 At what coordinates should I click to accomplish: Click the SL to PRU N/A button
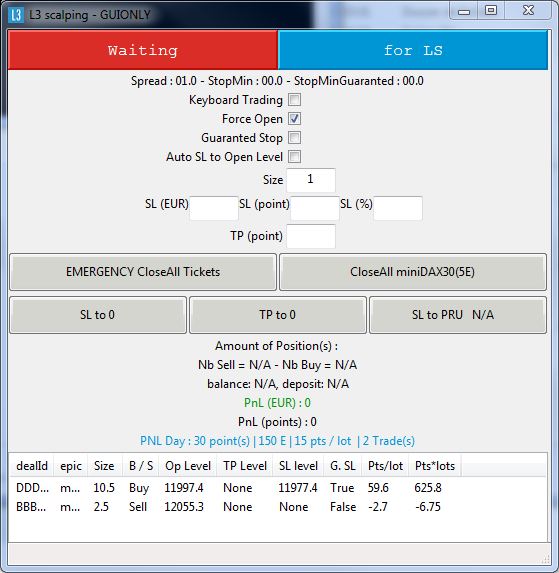pos(458,315)
